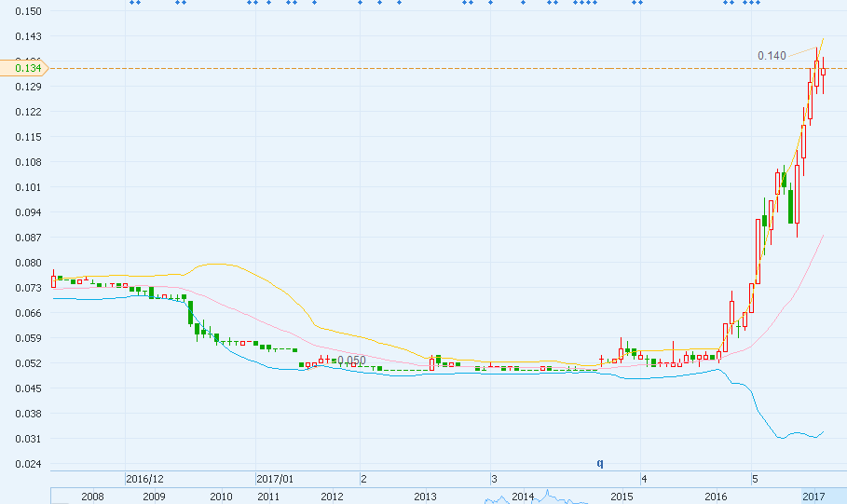Image resolution: width=847 pixels, height=504 pixels.
Task: Select year 2013 in overview timeline
Action: pos(425,497)
